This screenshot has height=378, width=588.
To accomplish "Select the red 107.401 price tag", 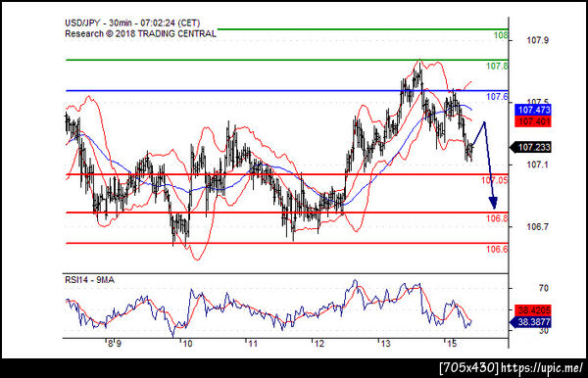I will click(x=533, y=121).
